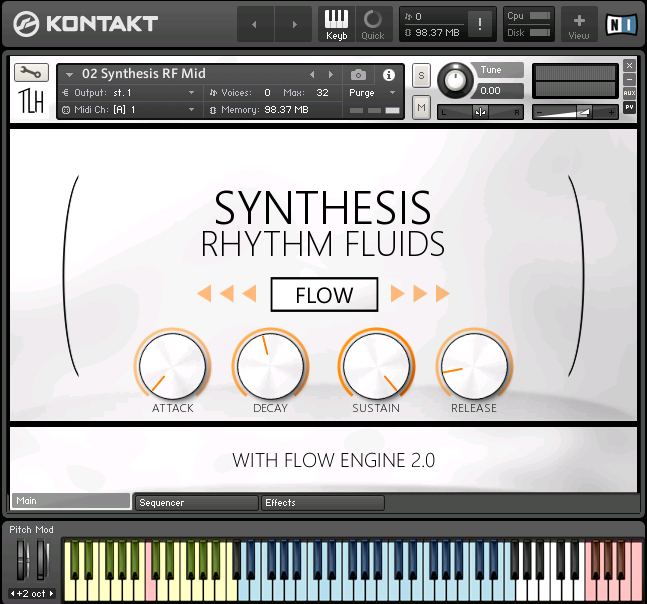
Task: Shift keyboard octave down arrow
Action: [x=12, y=594]
